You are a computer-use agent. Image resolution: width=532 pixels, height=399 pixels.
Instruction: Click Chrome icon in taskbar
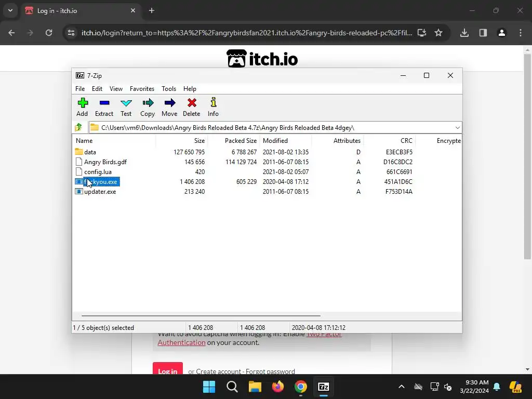301,387
